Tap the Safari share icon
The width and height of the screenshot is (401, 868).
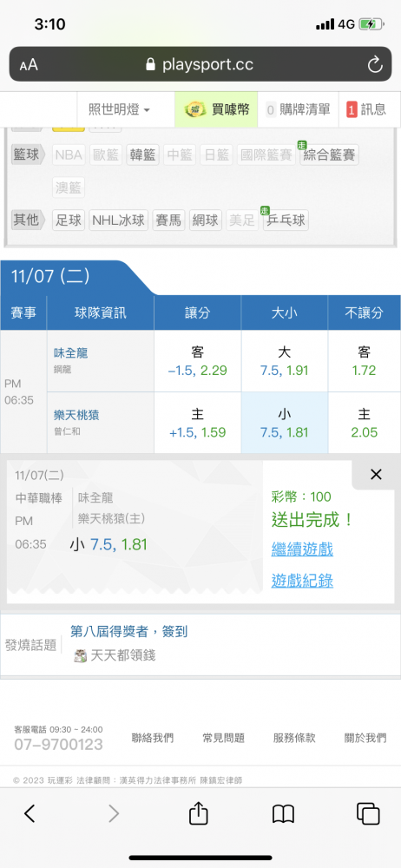tap(198, 813)
